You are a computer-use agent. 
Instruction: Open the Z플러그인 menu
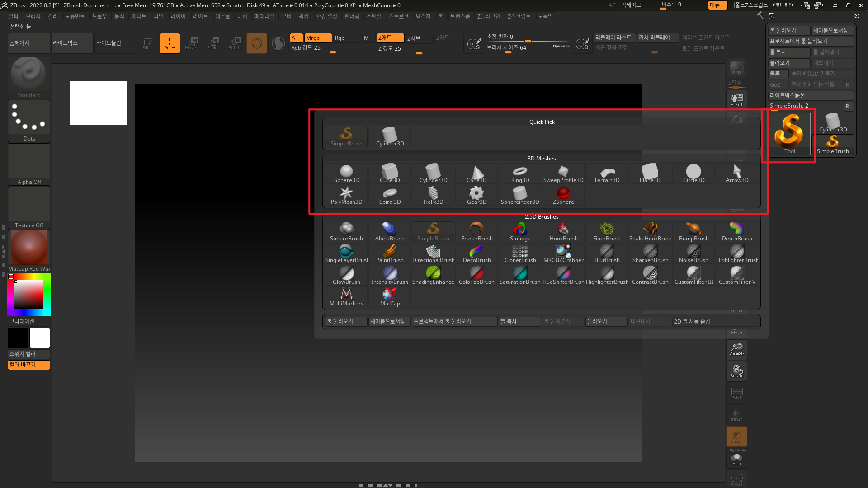(x=489, y=16)
